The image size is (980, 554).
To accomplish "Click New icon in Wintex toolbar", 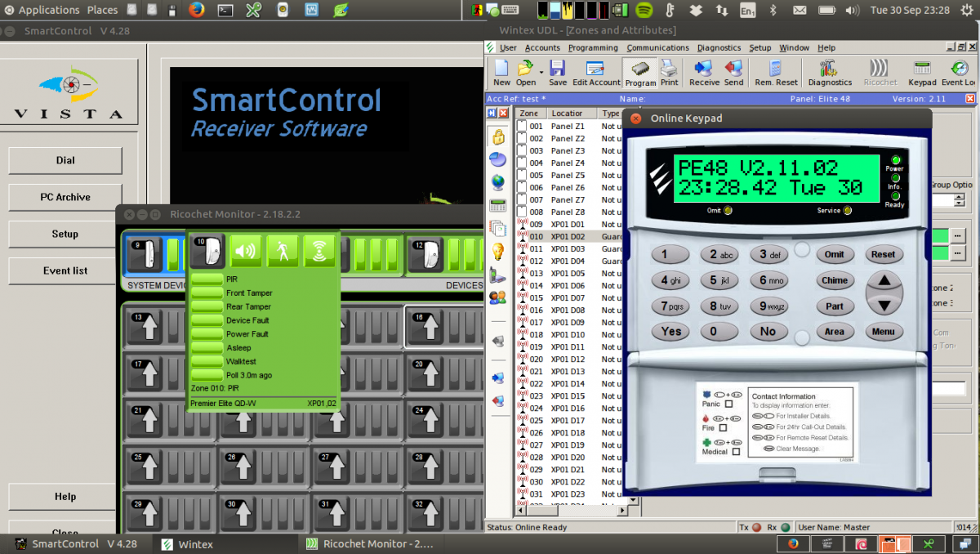I will click(501, 73).
